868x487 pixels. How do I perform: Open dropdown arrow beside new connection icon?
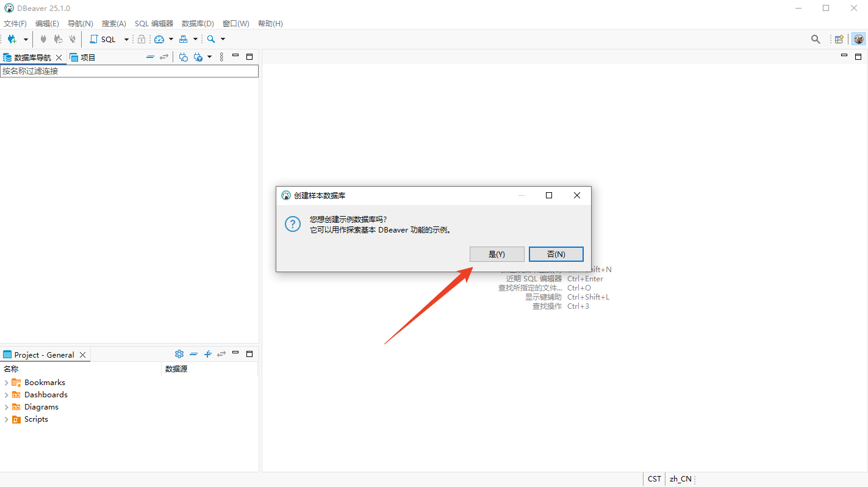pos(26,39)
